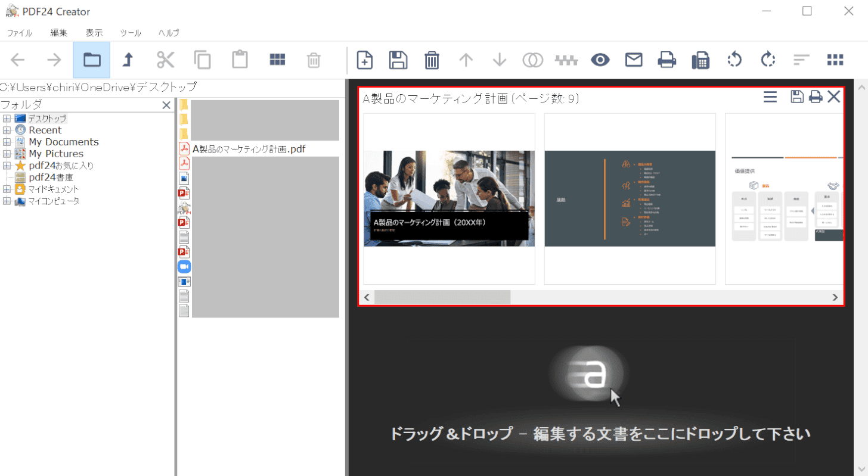Select My Documents in the folder tree
The image size is (868, 476).
pyautogui.click(x=64, y=142)
